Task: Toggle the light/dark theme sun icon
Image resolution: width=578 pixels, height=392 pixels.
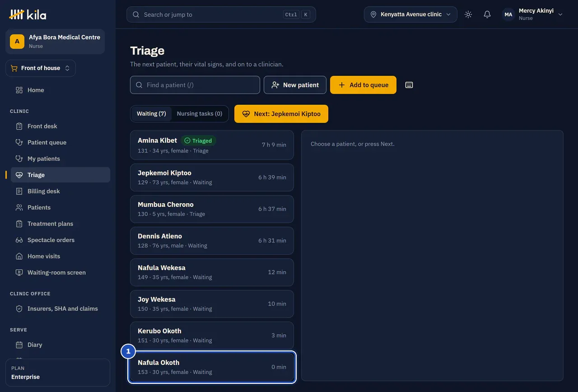Action: pos(468,14)
